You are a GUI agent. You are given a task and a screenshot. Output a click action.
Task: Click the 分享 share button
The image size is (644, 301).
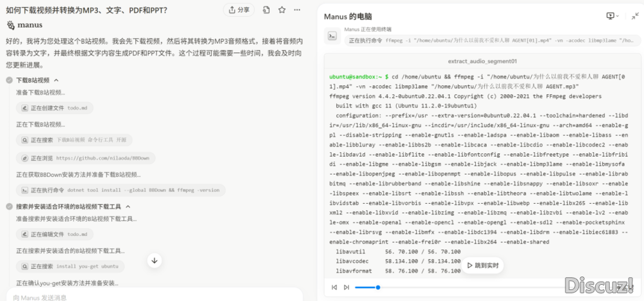tap(239, 10)
